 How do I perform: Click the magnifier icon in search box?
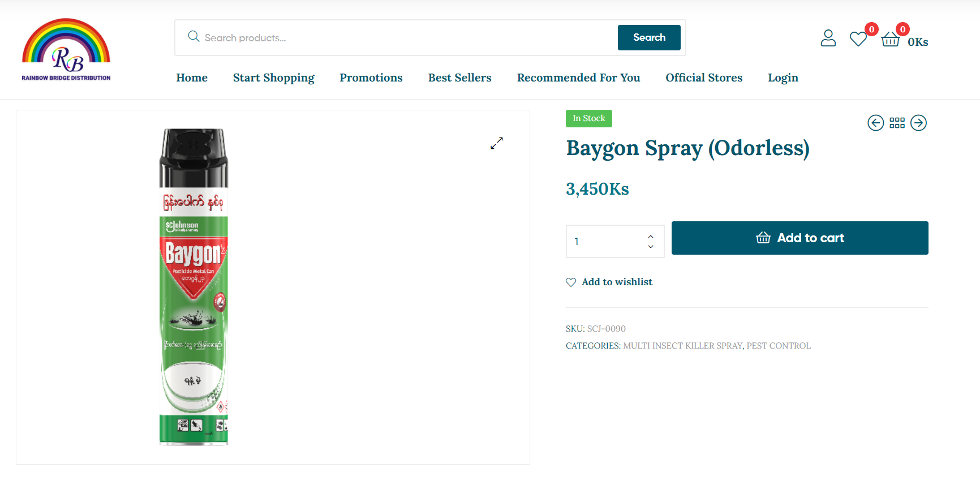point(194,36)
